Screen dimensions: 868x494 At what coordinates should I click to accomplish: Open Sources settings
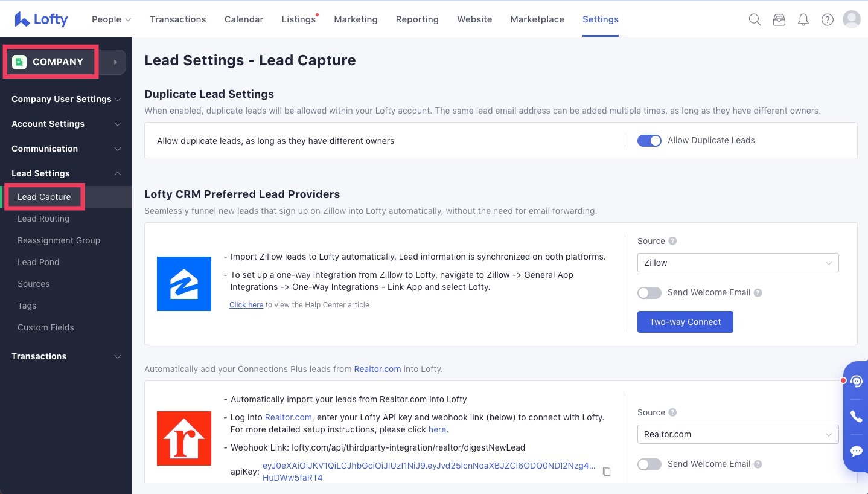[34, 284]
